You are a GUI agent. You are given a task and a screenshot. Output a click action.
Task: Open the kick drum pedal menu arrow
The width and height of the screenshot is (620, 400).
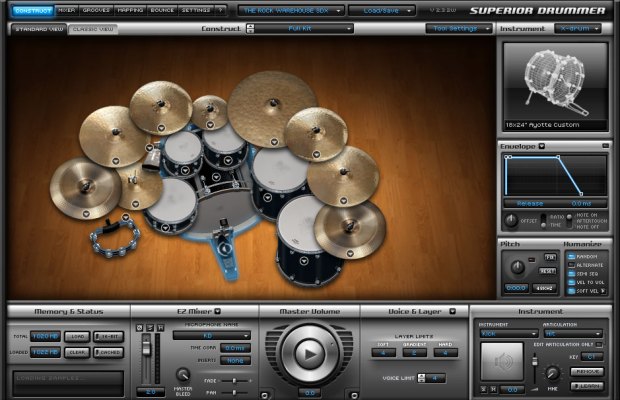coord(226,249)
